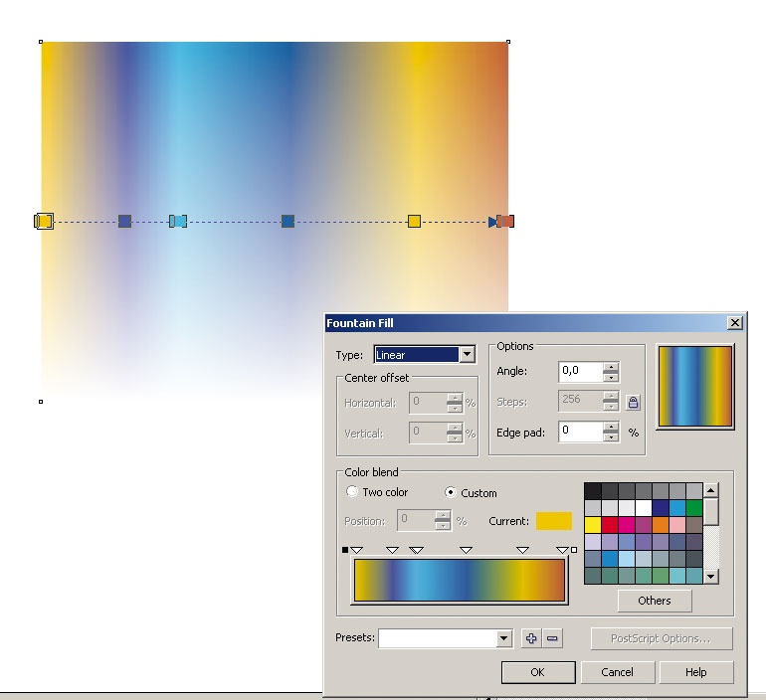Pick the black swatch in palette
Image resolution: width=766 pixels, height=700 pixels.
(593, 491)
